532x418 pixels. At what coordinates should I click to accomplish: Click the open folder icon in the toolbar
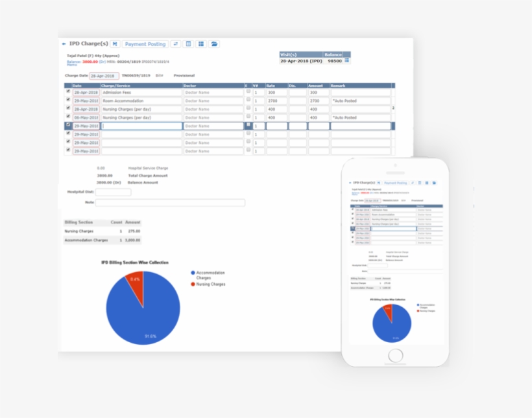(214, 44)
